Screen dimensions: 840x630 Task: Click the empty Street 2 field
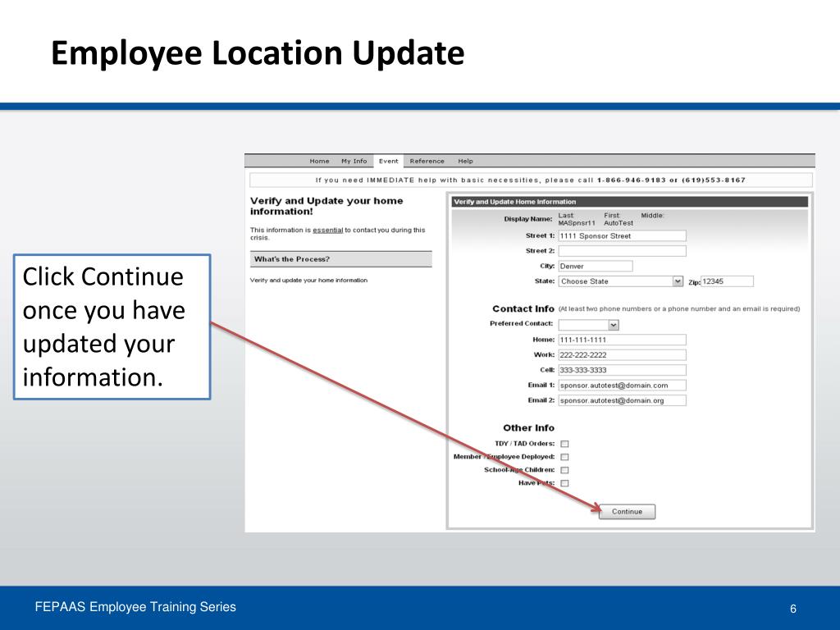[622, 251]
